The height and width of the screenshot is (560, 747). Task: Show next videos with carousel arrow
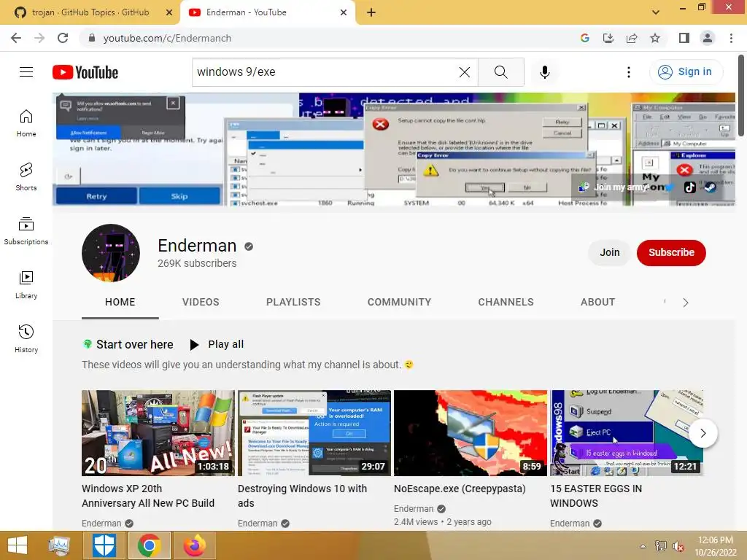coord(703,433)
